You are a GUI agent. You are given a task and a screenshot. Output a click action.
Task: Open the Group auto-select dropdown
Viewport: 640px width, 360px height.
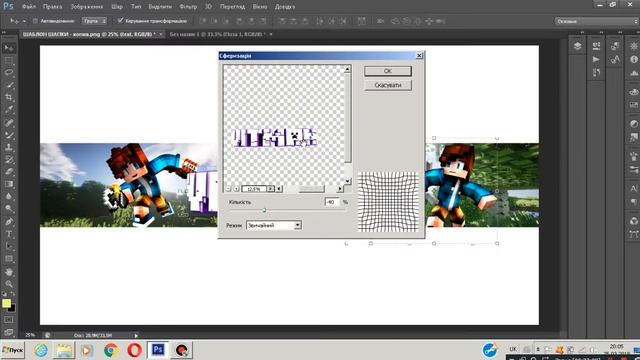94,21
